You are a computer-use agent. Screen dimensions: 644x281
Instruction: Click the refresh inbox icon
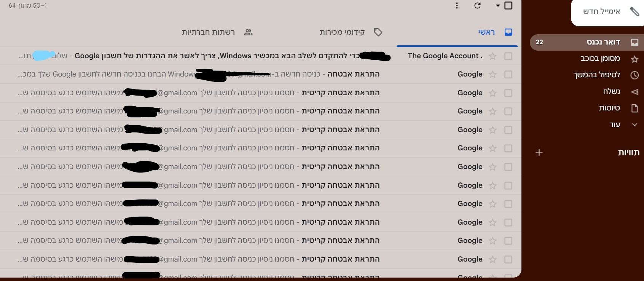(x=477, y=5)
